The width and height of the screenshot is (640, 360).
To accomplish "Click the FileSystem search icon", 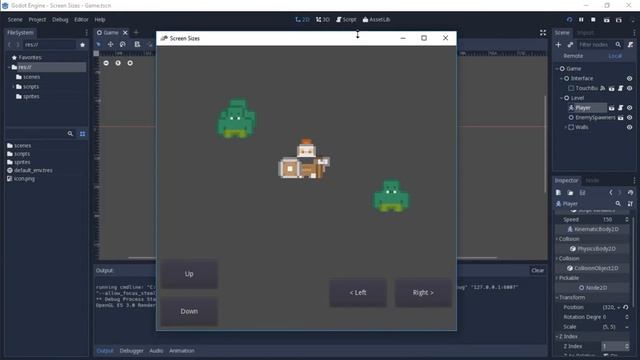I will [70, 134].
